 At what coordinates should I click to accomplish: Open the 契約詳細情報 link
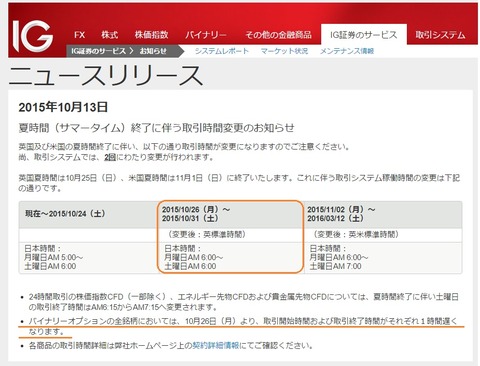pyautogui.click(x=216, y=345)
